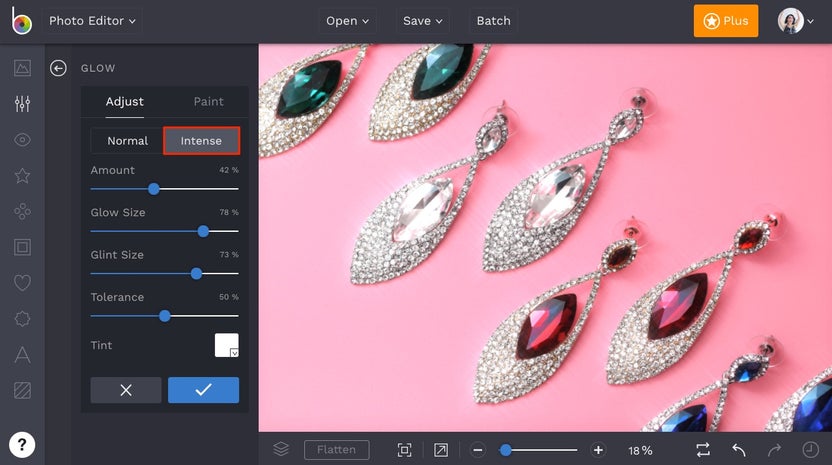Click the BeFunky logo icon
The image size is (832, 465).
pyautogui.click(x=22, y=21)
